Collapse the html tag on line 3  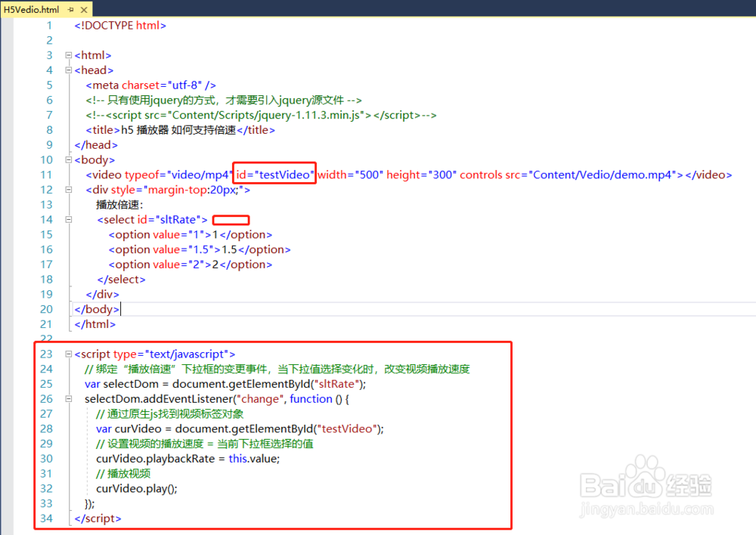point(69,55)
